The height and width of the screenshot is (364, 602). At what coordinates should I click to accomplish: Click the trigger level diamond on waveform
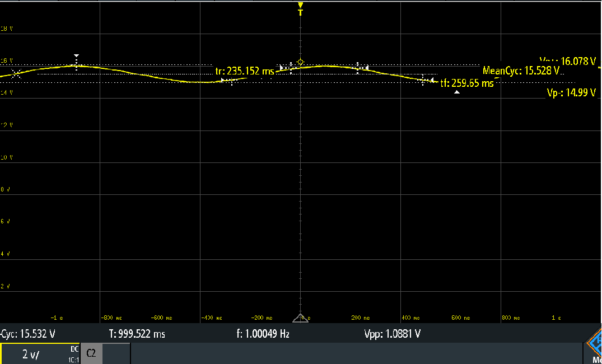click(301, 62)
